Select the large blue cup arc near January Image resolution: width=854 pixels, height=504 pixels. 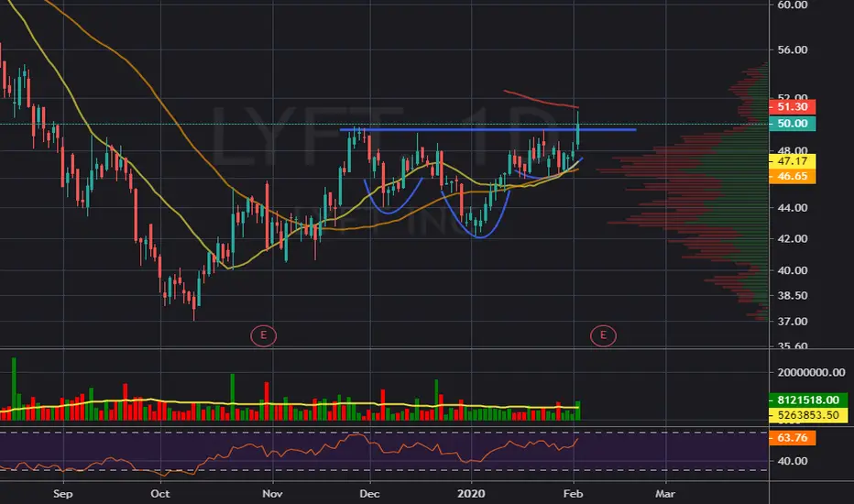[x=479, y=237]
